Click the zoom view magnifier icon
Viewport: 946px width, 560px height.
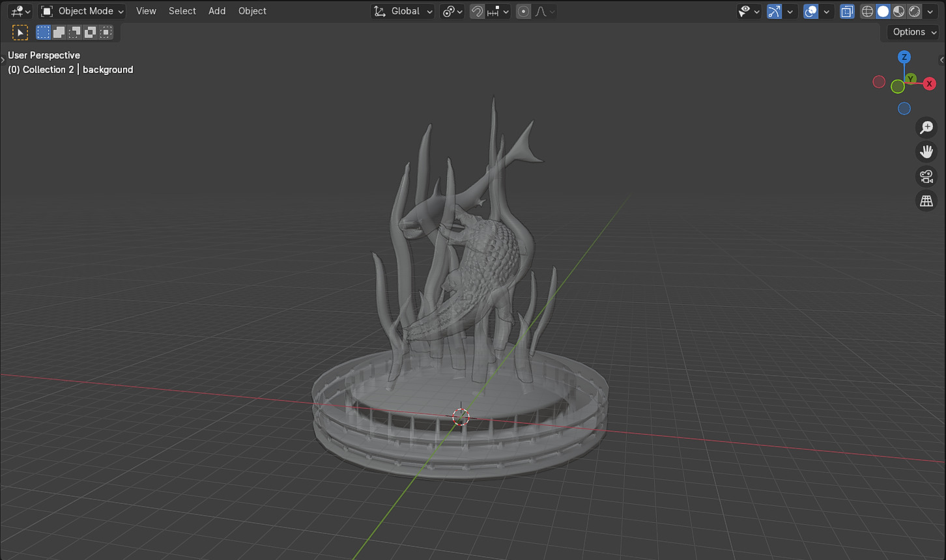(x=926, y=128)
